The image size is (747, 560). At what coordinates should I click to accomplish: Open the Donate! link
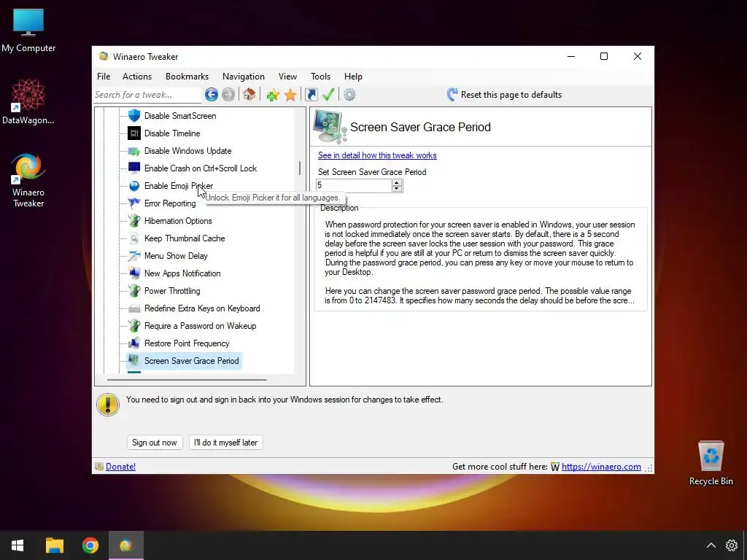pyautogui.click(x=120, y=467)
